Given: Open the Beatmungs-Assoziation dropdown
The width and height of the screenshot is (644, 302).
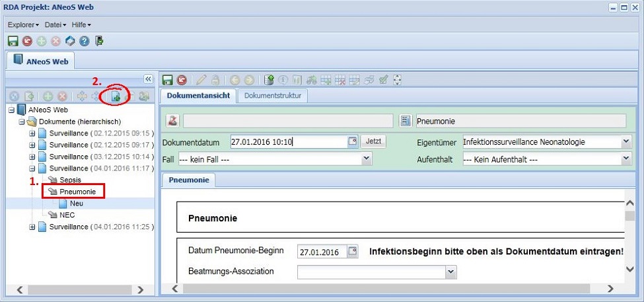Looking at the screenshot, I should 450,271.
